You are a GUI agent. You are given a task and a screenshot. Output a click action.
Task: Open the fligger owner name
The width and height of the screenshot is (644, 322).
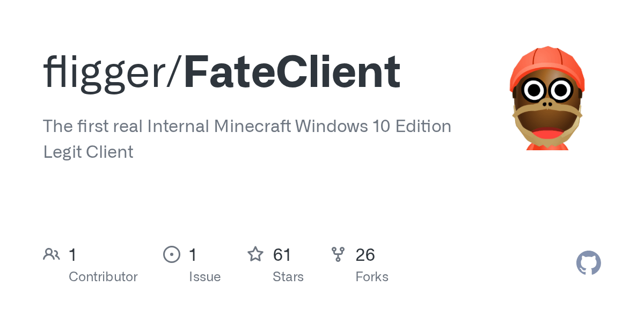coord(105,72)
